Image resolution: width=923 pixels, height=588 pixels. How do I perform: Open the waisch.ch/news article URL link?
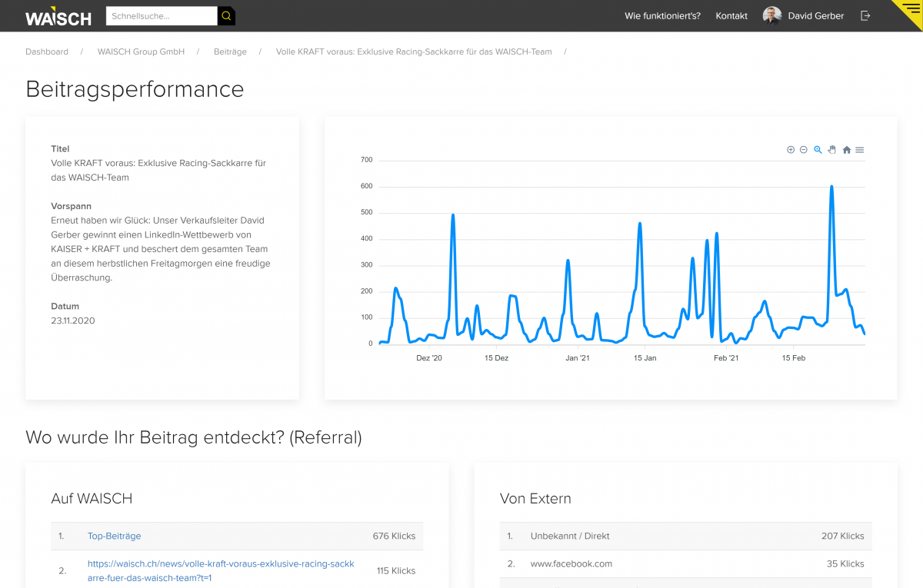221,570
